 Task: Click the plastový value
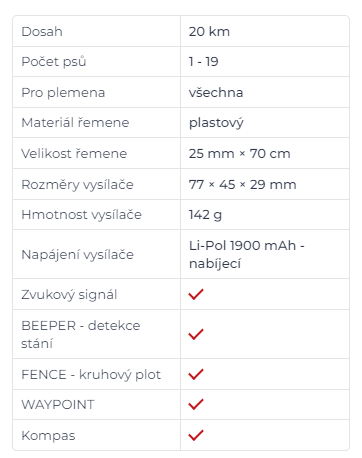point(216,123)
